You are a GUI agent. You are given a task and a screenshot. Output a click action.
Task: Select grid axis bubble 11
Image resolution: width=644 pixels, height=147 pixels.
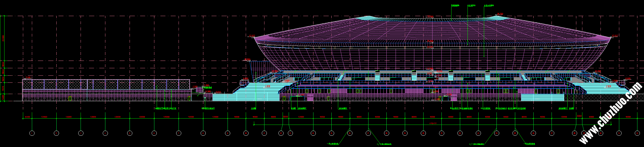[x=264, y=133]
